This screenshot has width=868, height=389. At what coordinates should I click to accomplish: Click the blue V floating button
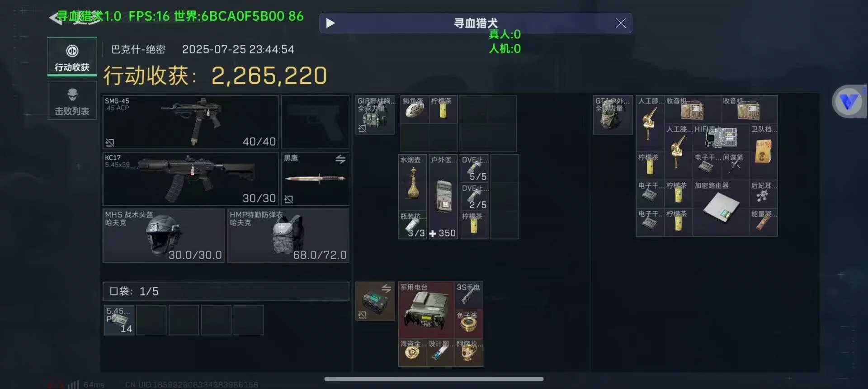(849, 101)
